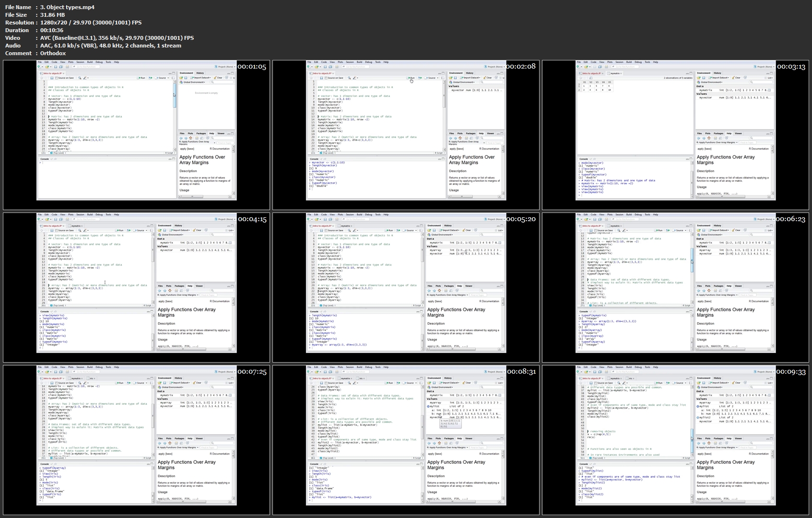The image size is (812, 518).
Task: Click the mymatrix grid icon in 00:03:13 frame
Action: pos(769,90)
